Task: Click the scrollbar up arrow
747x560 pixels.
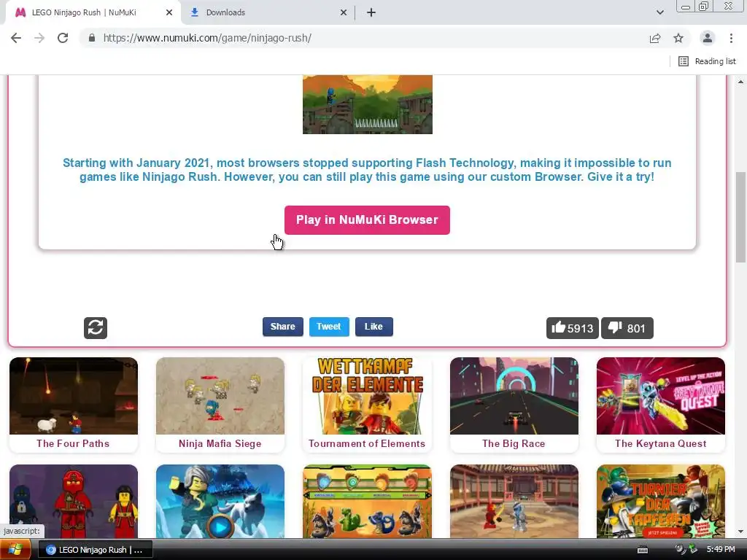Action: pyautogui.click(x=740, y=82)
